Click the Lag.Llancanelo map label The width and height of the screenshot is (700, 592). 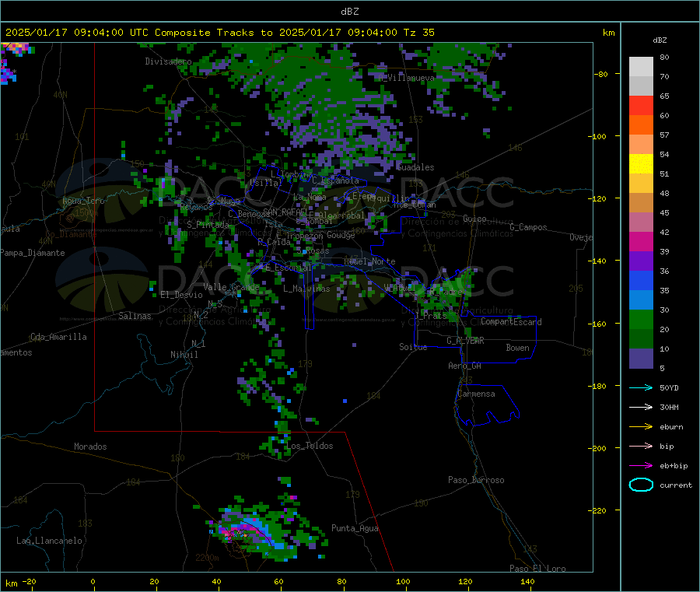coord(50,541)
